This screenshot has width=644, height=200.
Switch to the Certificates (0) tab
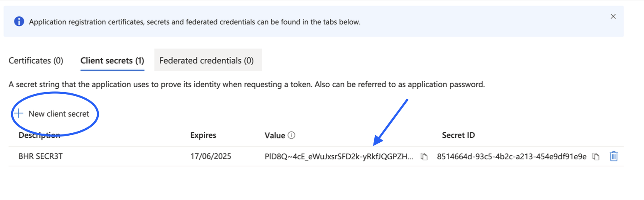(x=36, y=61)
